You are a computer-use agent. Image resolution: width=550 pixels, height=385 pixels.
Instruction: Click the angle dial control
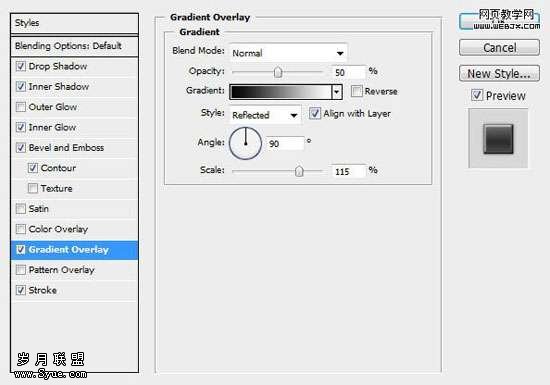coord(245,143)
